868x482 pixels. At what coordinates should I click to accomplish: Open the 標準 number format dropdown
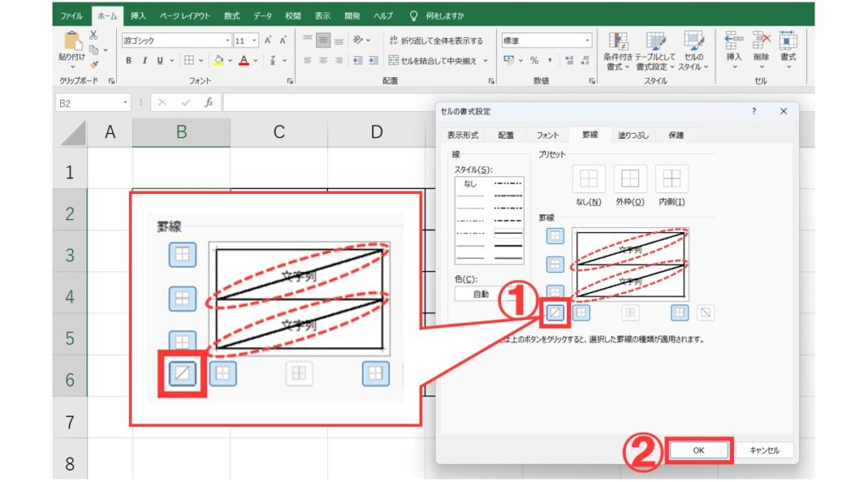pyautogui.click(x=587, y=41)
